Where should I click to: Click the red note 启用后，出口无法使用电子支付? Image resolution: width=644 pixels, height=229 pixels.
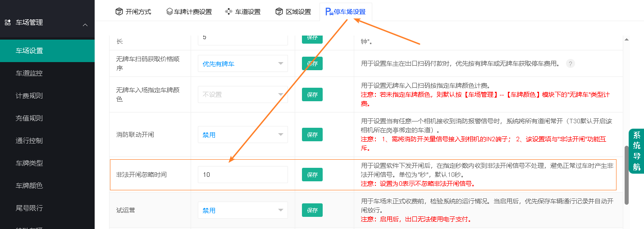[416, 220]
